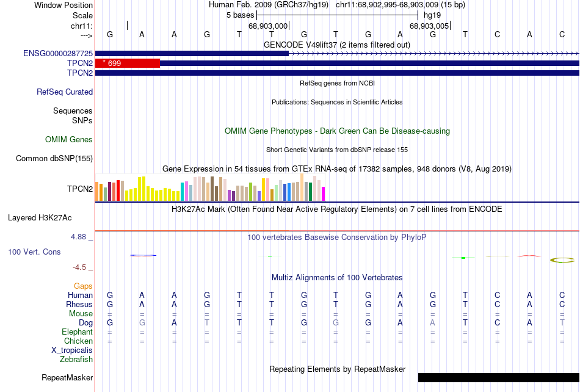
Task: Click the SNPs track label
Action: [82, 120]
